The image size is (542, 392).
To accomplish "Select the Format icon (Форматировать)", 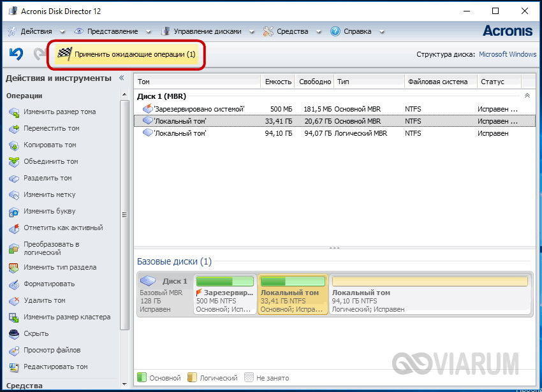I will 13,284.
